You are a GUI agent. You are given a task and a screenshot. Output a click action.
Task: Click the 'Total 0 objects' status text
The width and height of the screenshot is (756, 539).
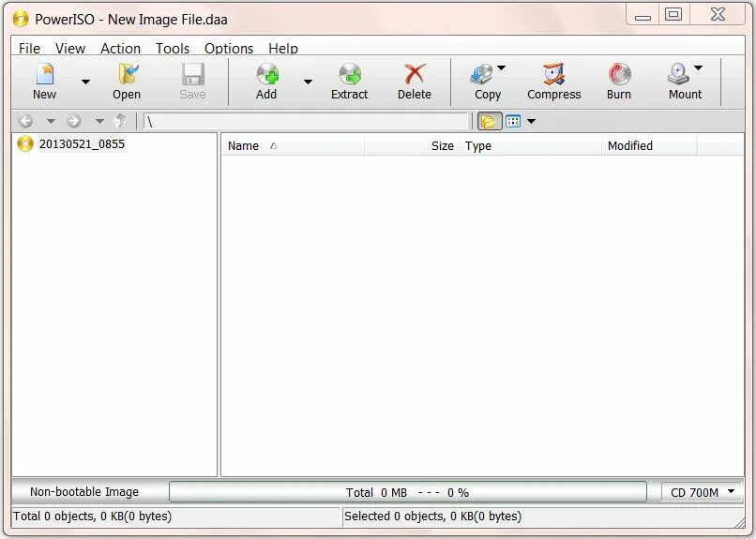(x=92, y=517)
